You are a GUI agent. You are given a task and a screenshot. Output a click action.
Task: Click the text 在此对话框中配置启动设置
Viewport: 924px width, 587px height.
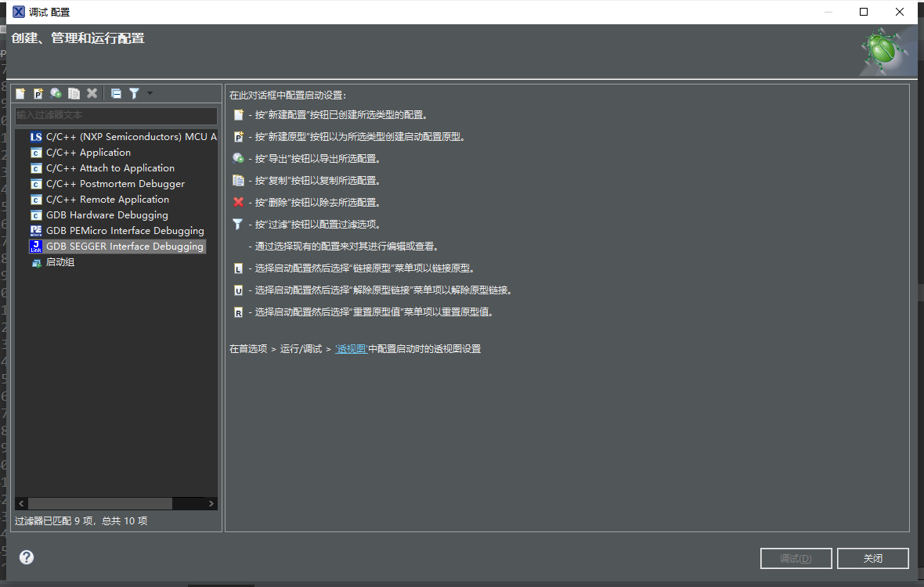[287, 95]
